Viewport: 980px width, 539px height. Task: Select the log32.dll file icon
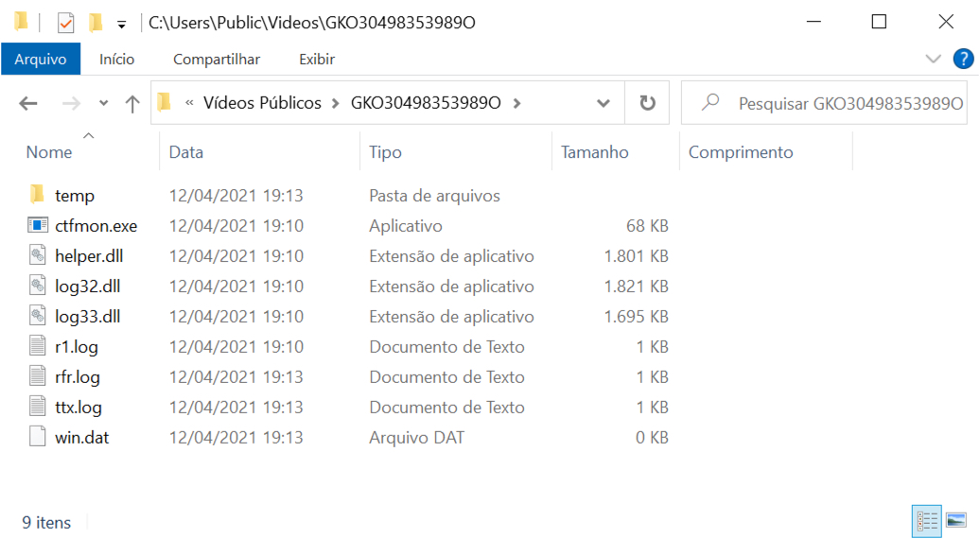click(38, 286)
